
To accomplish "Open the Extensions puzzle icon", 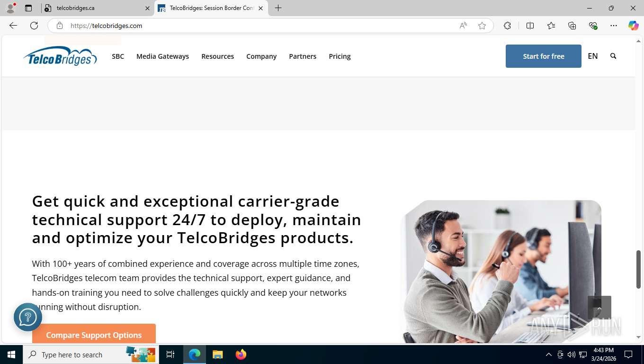I will pyautogui.click(x=508, y=26).
